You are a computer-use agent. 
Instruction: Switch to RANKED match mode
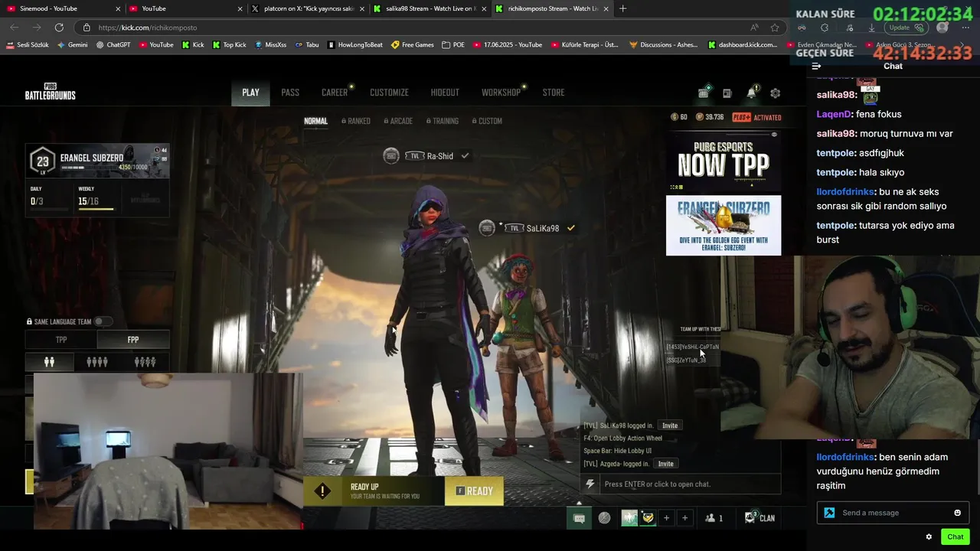[356, 121]
